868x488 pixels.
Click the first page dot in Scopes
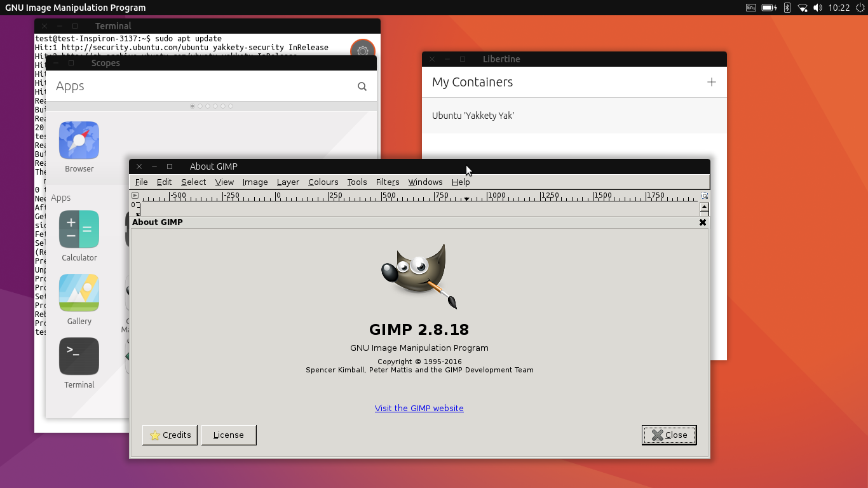tap(193, 106)
